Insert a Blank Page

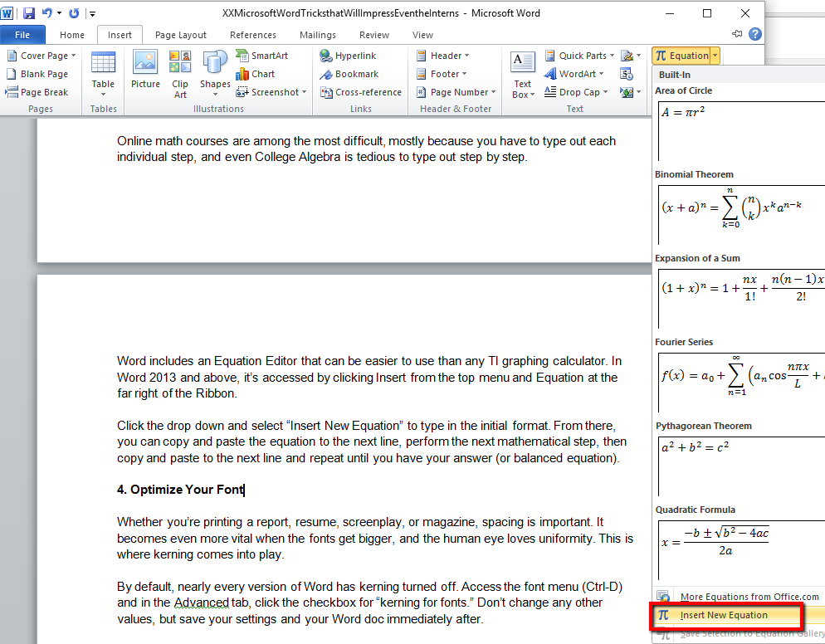coord(37,74)
